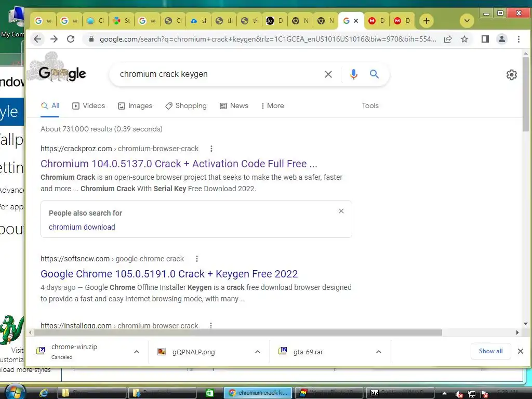Submit search with magnifier icon

tap(374, 74)
